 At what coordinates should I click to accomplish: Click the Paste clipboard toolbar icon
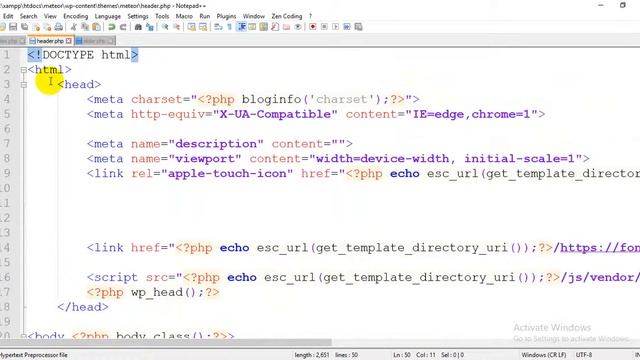(97, 27)
